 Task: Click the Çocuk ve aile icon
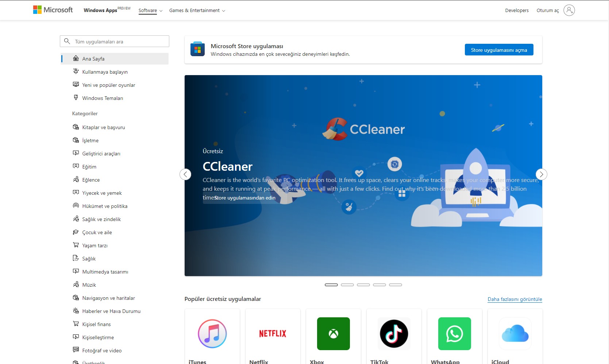76,232
